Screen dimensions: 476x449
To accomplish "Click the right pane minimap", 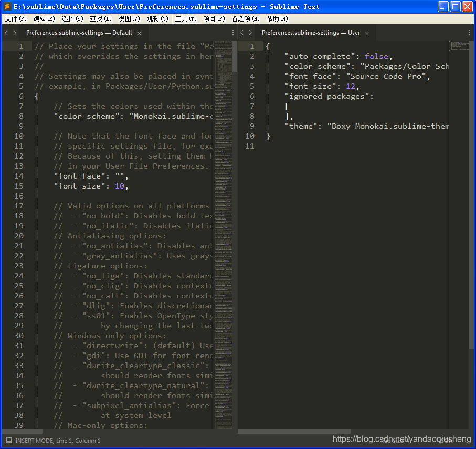I will [x=459, y=235].
